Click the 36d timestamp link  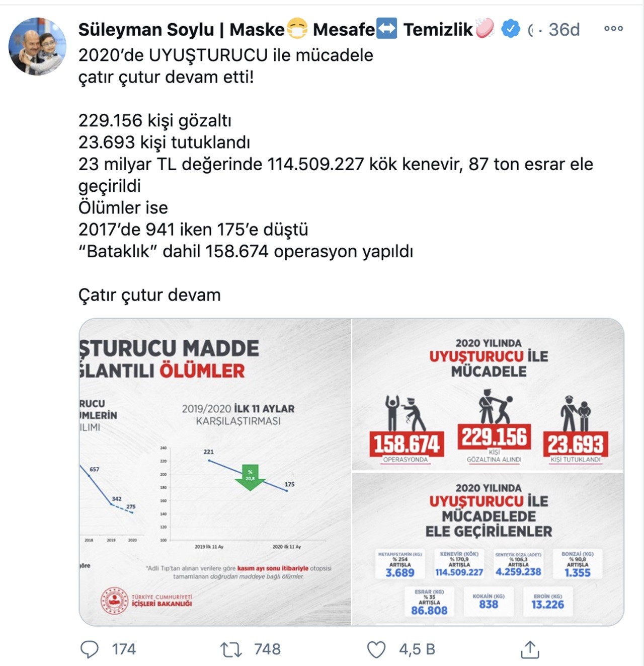[564, 30]
